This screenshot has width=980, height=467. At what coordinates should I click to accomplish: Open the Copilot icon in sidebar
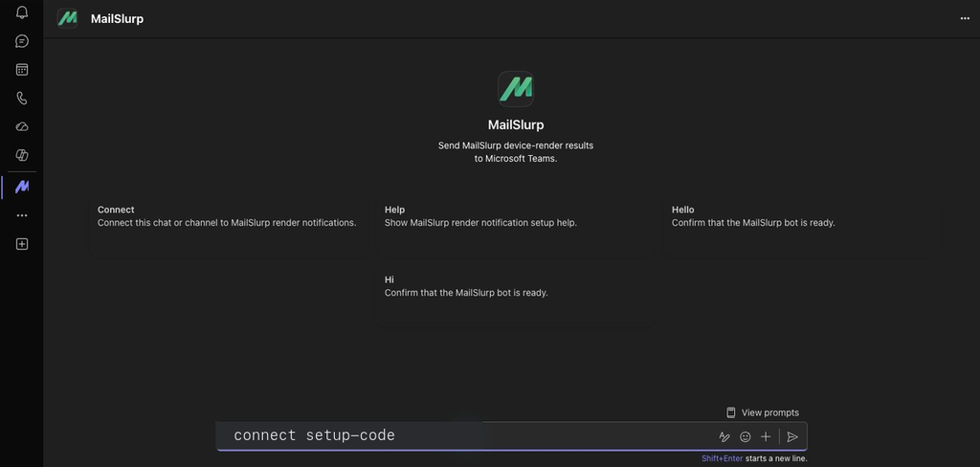click(22, 155)
